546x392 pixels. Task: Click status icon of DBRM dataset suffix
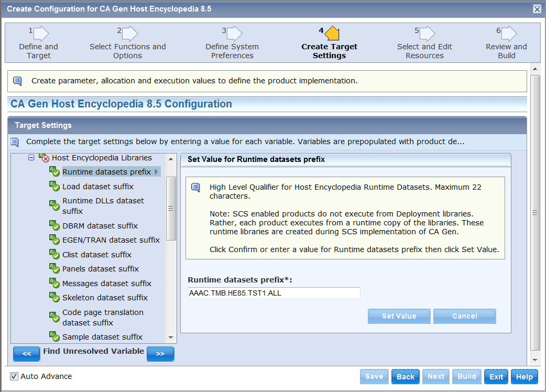tap(54, 225)
